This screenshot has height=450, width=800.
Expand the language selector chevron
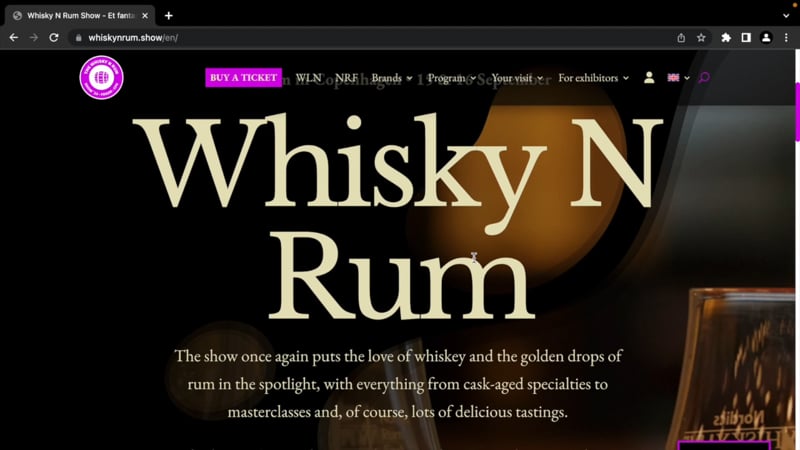[x=687, y=78]
